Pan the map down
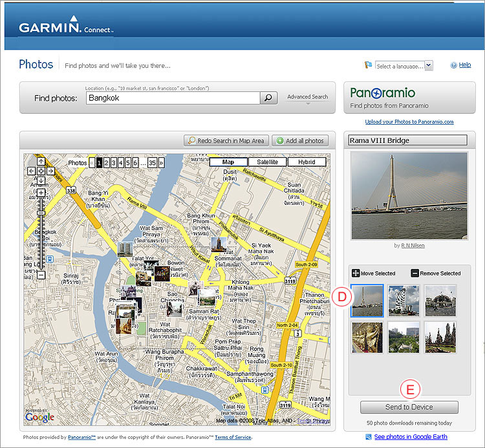Image resolution: width=485 pixels, height=448 pixels. (41, 180)
